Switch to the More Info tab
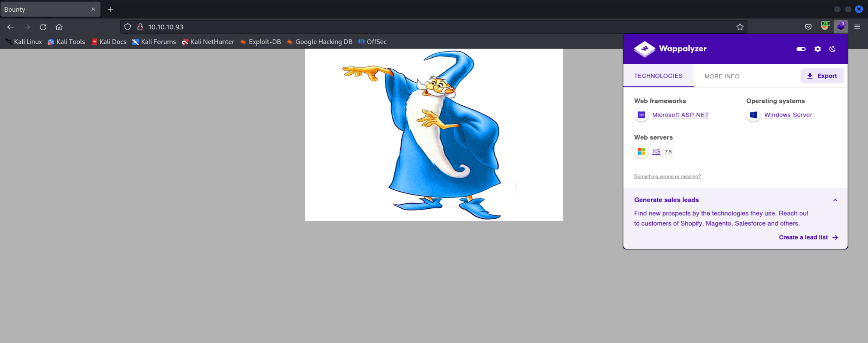Viewport: 868px width, 343px height. [x=722, y=76]
